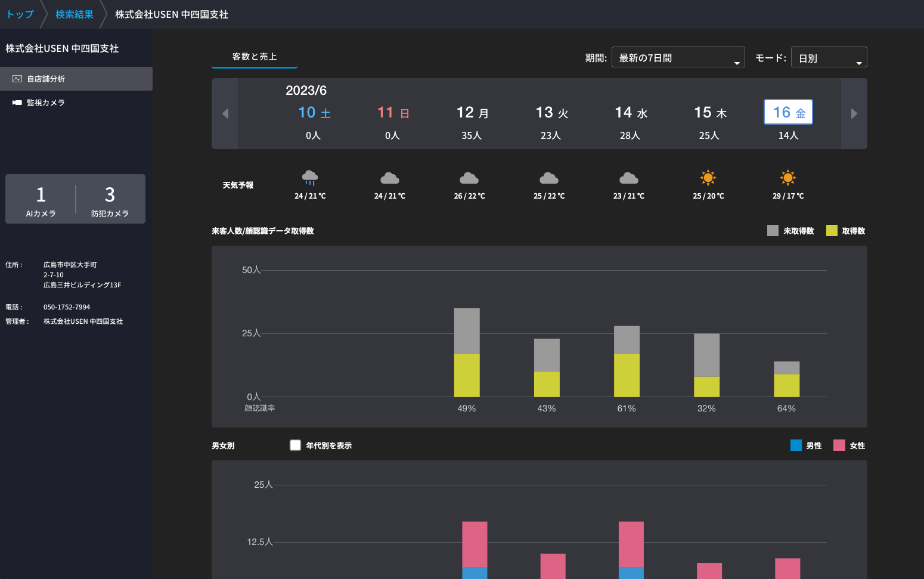Click the cloudy weather icon for June 12

[469, 178]
